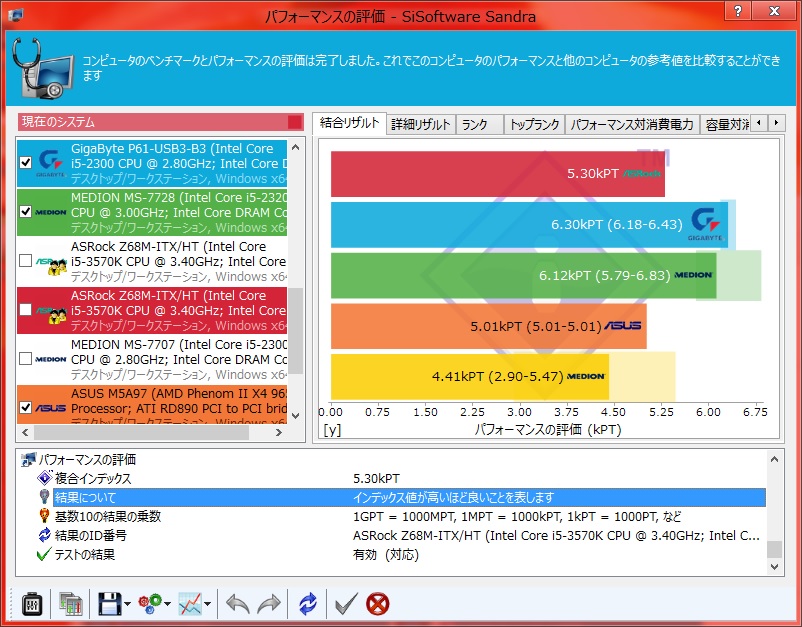Select the 結果について row
The height and width of the screenshot is (627, 802).
(409, 497)
